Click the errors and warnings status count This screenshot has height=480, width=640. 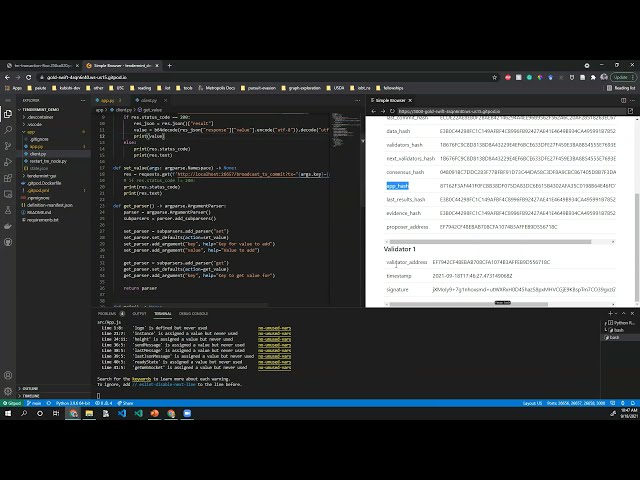pos(104,403)
